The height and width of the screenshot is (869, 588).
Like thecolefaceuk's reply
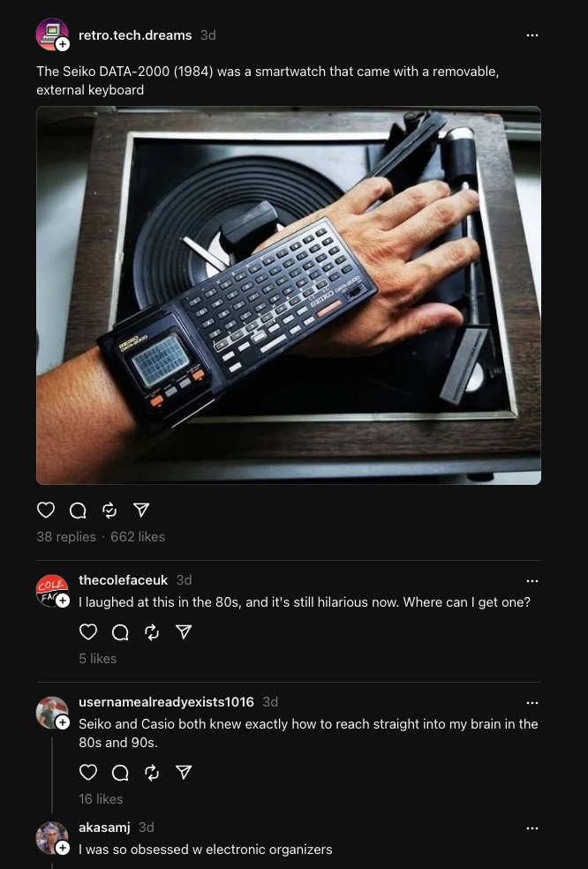tap(88, 631)
